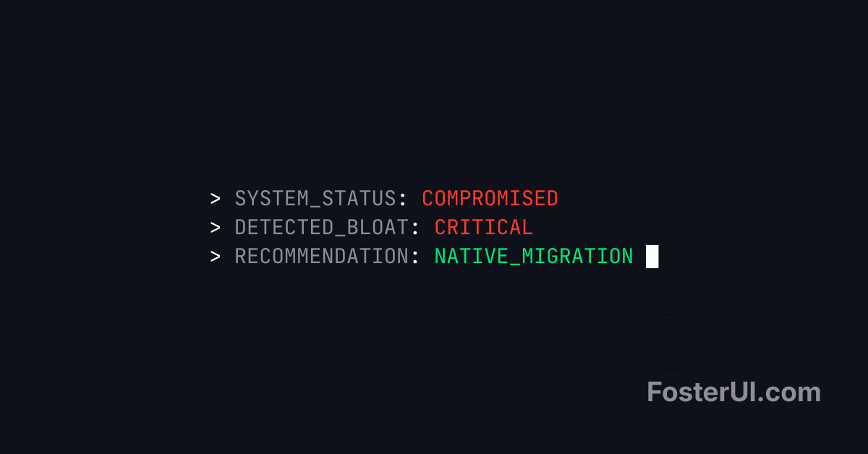Viewport: 868px width, 454px height.
Task: Click the colon after SYSTEM_STATUS
Action: [x=403, y=200]
